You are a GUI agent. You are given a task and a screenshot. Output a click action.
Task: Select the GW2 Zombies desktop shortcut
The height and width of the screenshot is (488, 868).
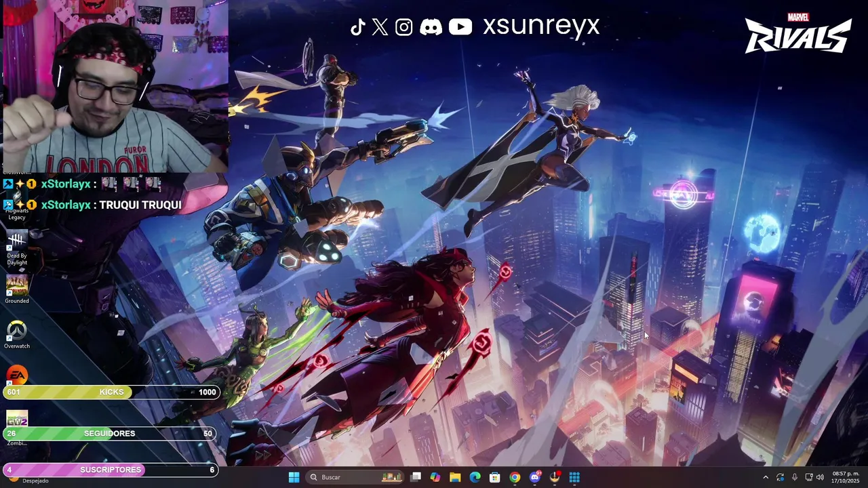[x=17, y=428]
